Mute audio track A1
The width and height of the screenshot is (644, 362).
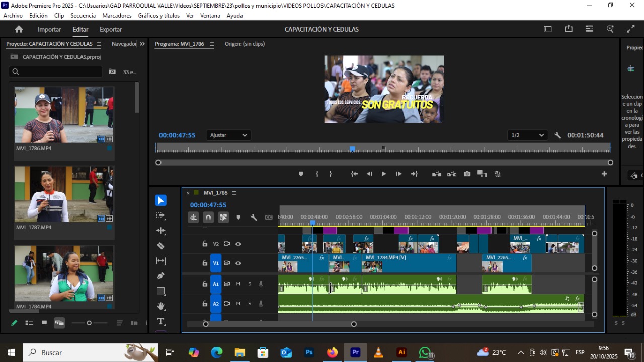pos(238,284)
